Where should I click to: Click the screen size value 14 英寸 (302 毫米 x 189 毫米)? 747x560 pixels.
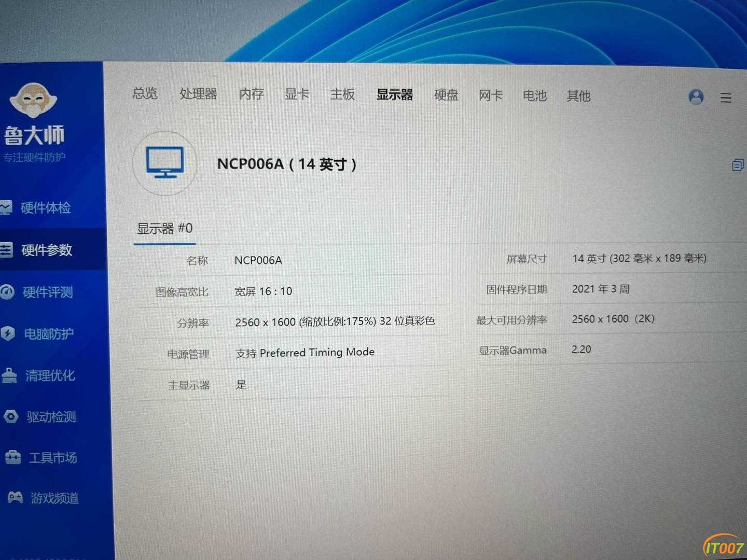click(639, 258)
